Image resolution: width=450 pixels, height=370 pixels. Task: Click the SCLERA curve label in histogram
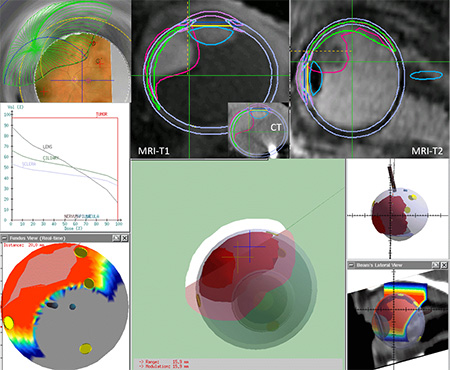(29, 164)
